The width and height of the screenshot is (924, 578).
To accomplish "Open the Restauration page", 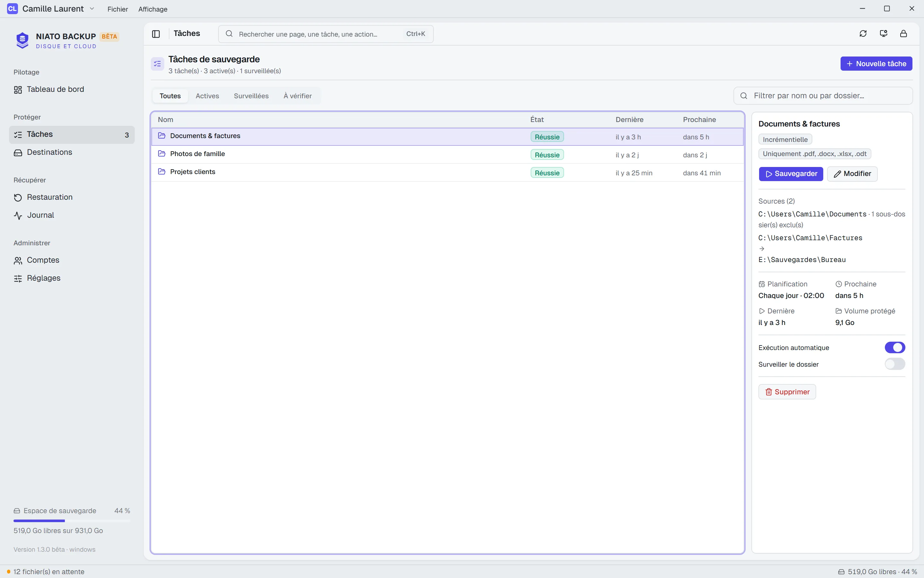I will click(x=72, y=197).
